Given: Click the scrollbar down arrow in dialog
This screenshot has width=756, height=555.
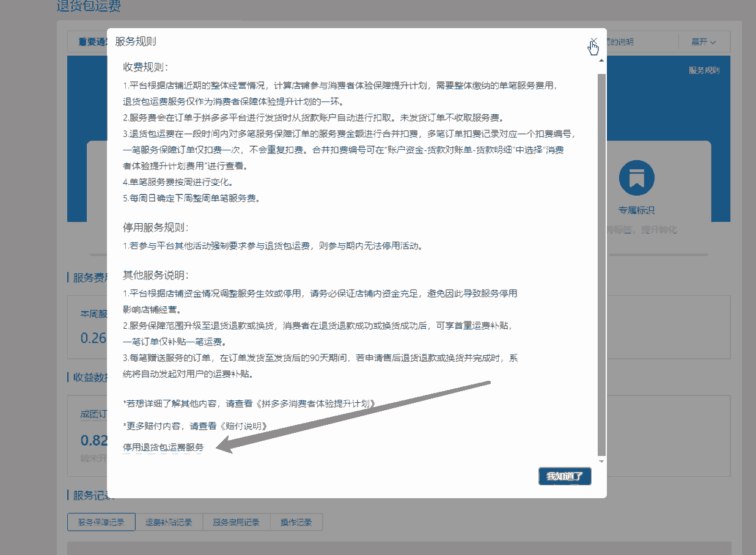Looking at the screenshot, I should 601,461.
